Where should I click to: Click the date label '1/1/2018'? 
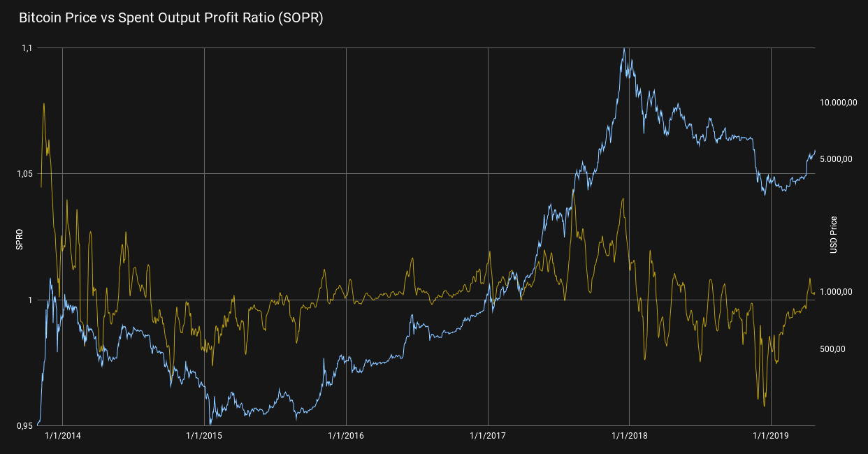(629, 437)
